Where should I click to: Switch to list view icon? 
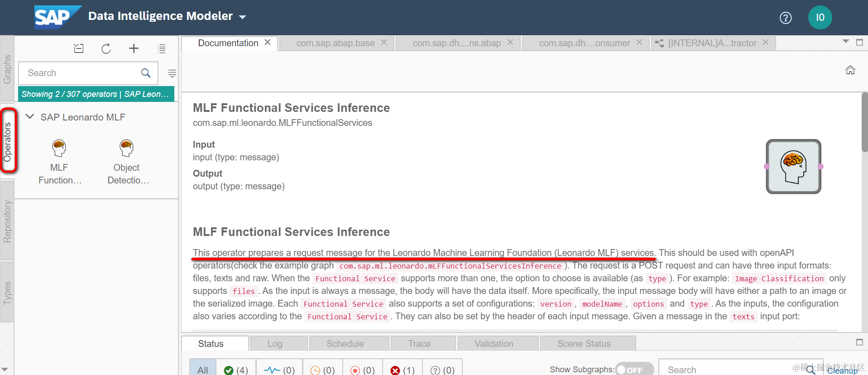coord(161,48)
